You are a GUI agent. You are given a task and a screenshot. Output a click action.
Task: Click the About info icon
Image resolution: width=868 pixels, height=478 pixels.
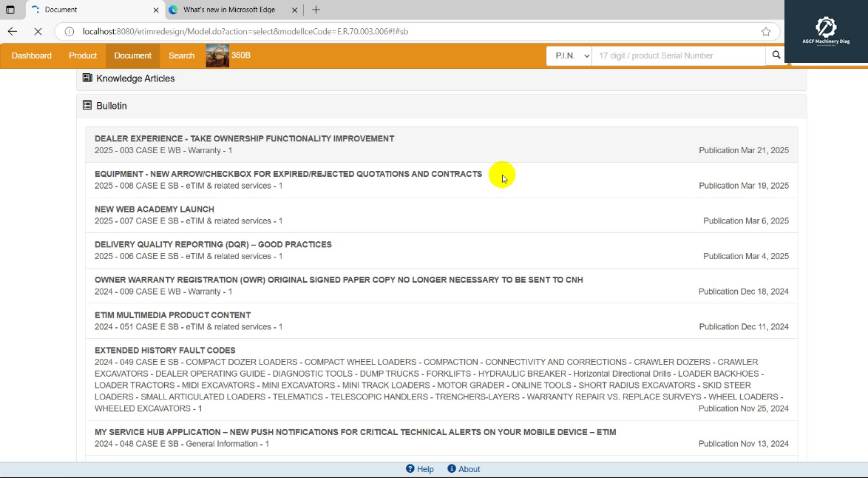(x=452, y=469)
